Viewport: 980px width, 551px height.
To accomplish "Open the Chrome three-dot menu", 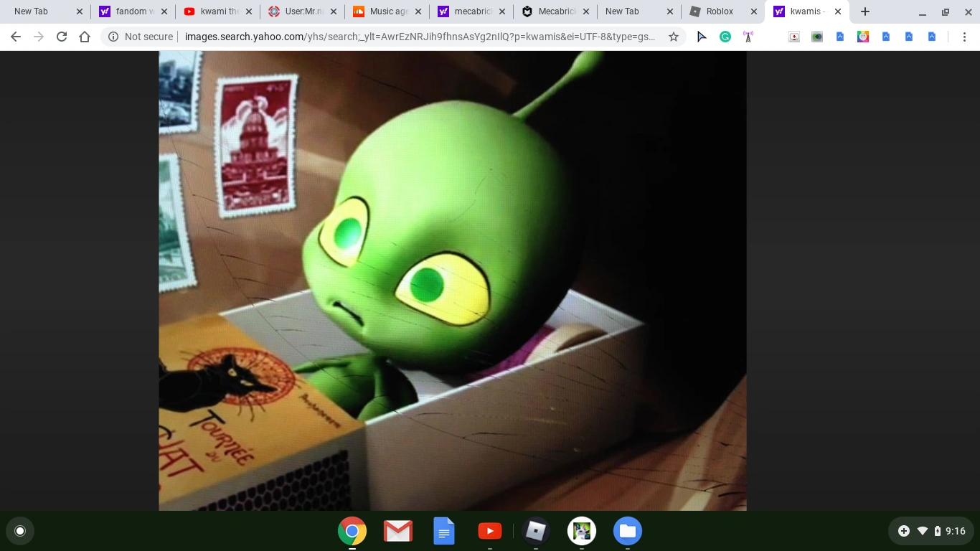I will point(965,37).
